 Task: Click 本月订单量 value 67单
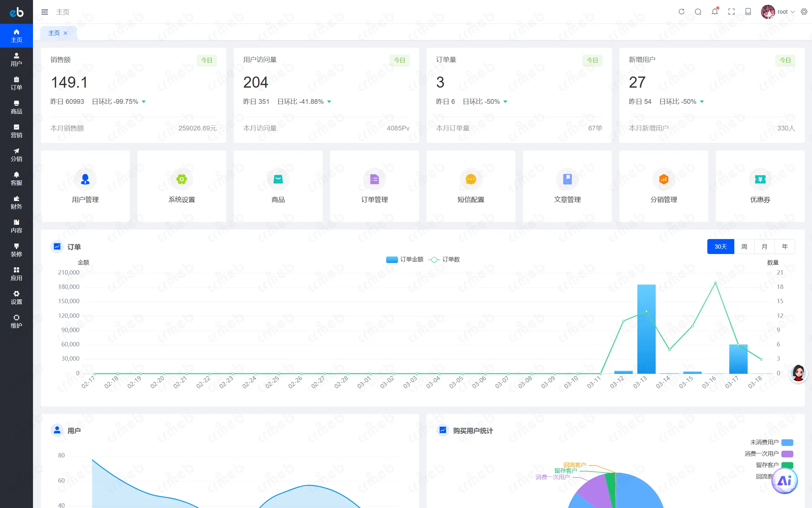(x=595, y=128)
